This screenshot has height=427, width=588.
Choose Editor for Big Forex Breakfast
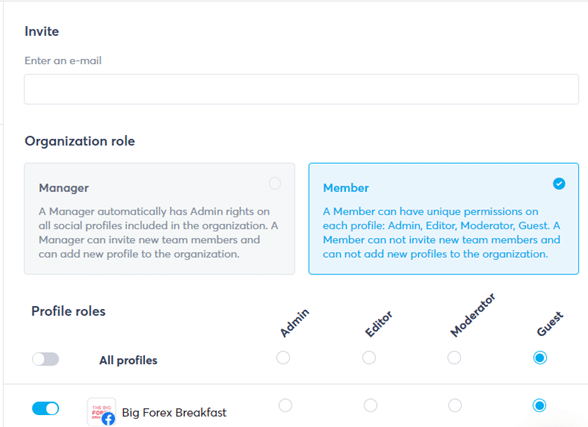point(370,405)
